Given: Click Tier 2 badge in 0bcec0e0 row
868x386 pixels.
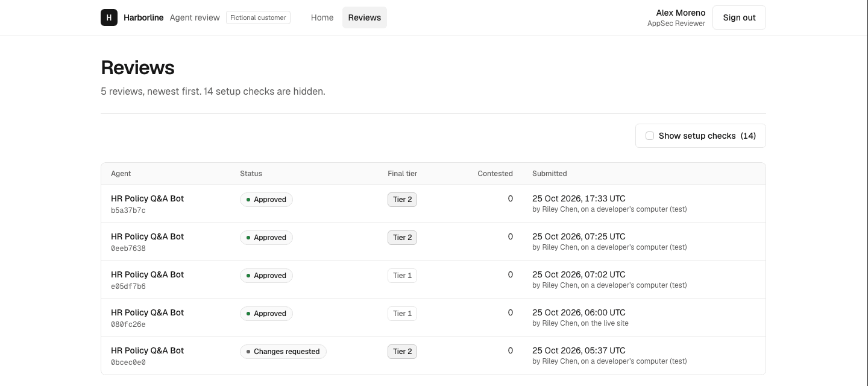Looking at the screenshot, I should pyautogui.click(x=402, y=352).
